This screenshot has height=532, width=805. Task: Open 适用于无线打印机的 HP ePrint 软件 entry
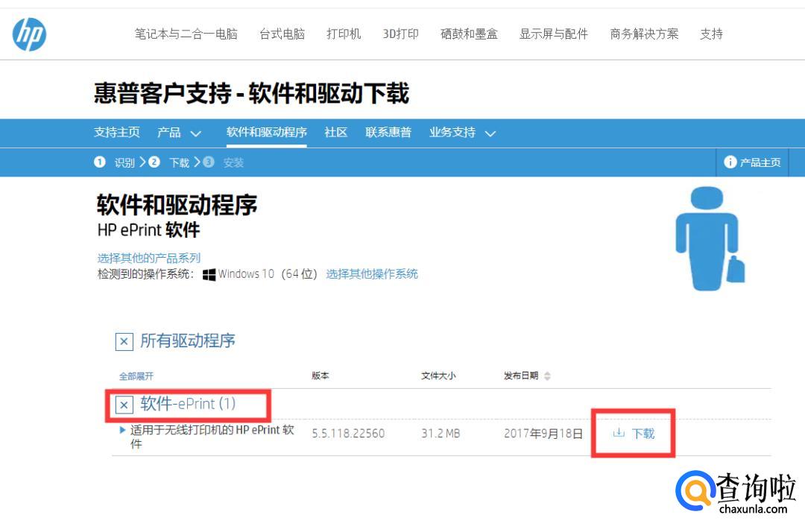(212, 437)
